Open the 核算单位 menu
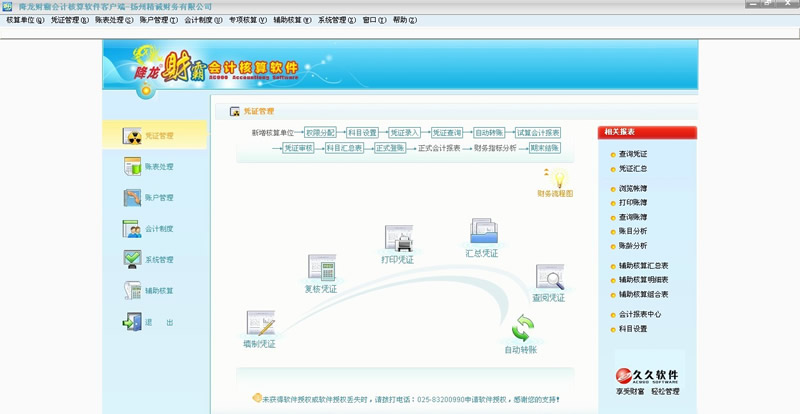The height and width of the screenshot is (414, 800). (25, 20)
